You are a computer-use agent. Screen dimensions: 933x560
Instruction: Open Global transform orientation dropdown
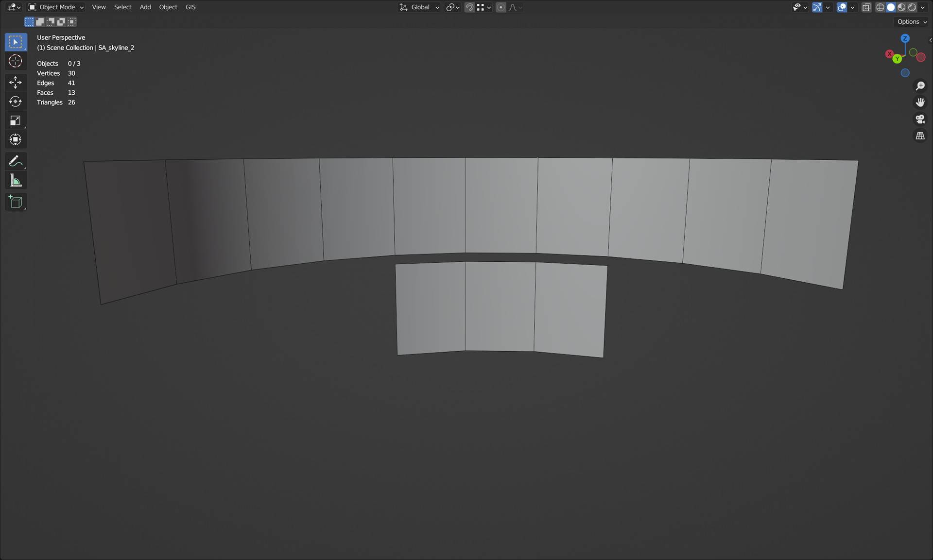coord(420,7)
